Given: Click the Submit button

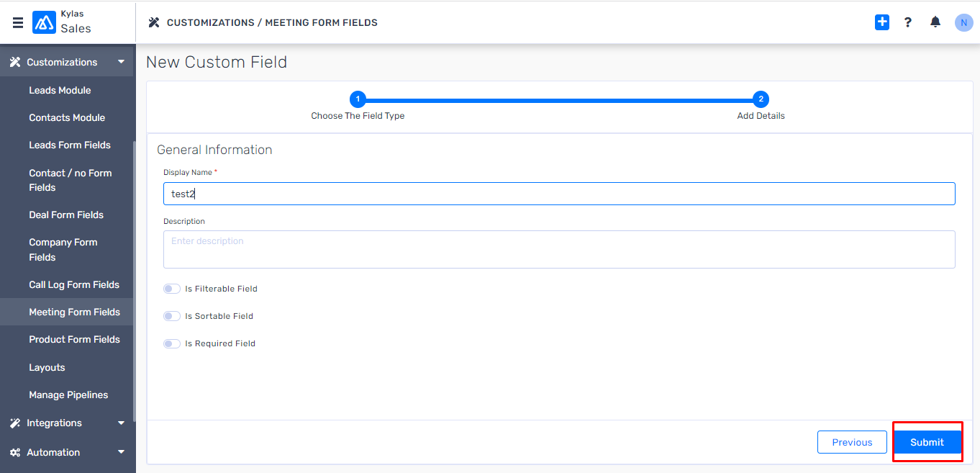Looking at the screenshot, I should 927,442.
